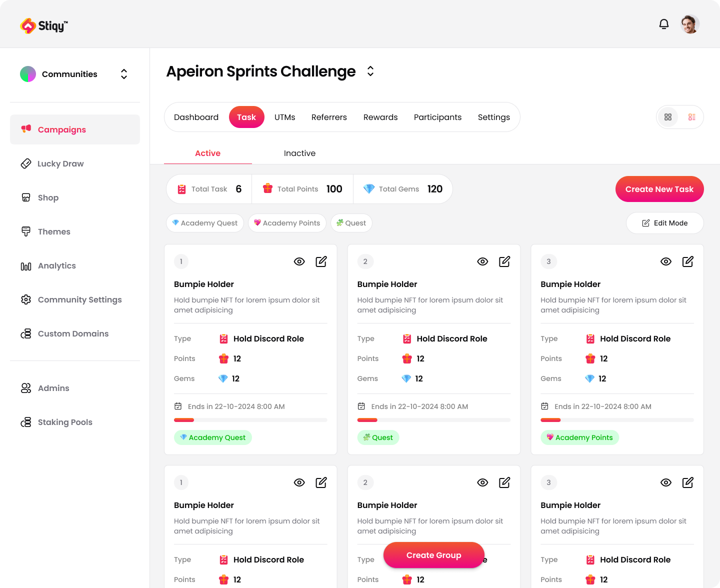Open the notifications bell
The width and height of the screenshot is (720, 588).
(x=664, y=24)
